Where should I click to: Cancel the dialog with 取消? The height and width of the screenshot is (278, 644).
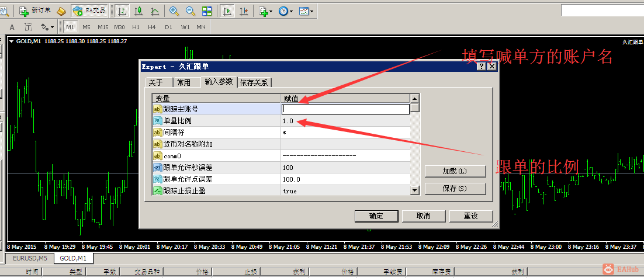point(424,216)
